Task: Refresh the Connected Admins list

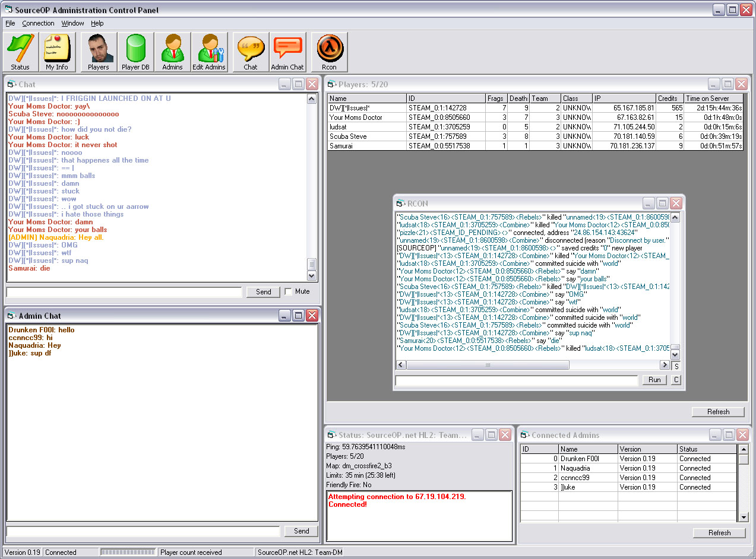Action: (719, 533)
